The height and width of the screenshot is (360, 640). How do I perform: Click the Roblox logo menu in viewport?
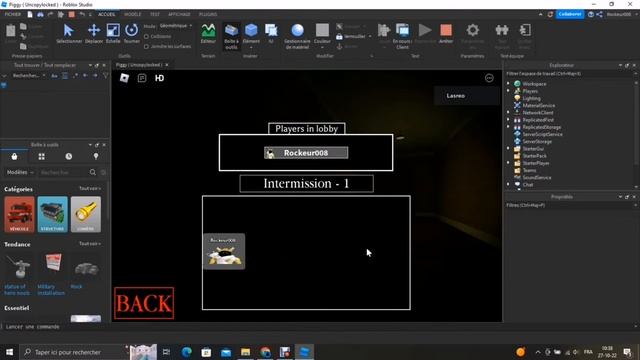(x=124, y=78)
